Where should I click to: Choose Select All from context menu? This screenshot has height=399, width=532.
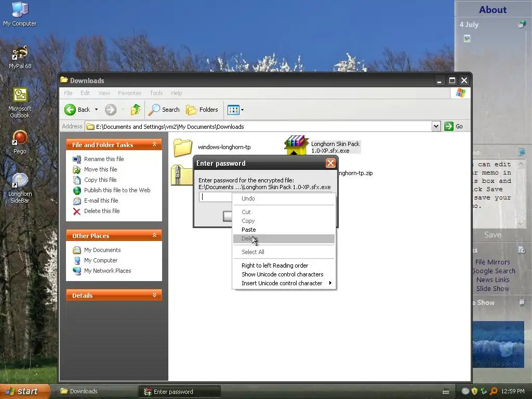[284, 252]
